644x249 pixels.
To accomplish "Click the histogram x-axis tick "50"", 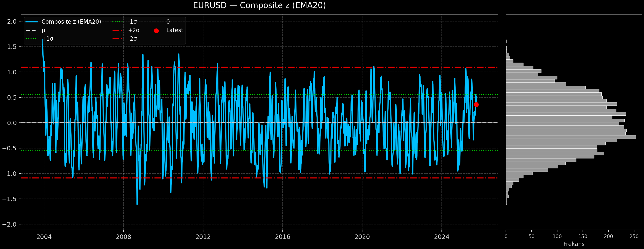I will coord(532,236).
